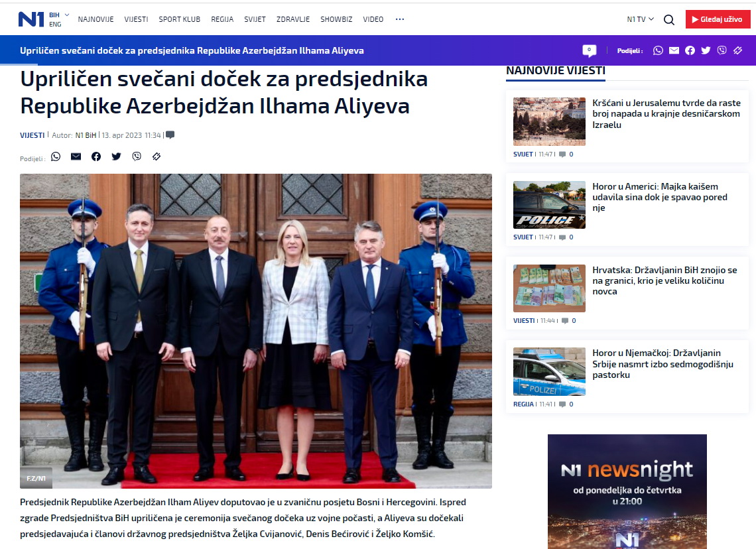Viewport: 756px width, 549px height.
Task: Open comments bubble in purple sticky bar
Action: 589,50
